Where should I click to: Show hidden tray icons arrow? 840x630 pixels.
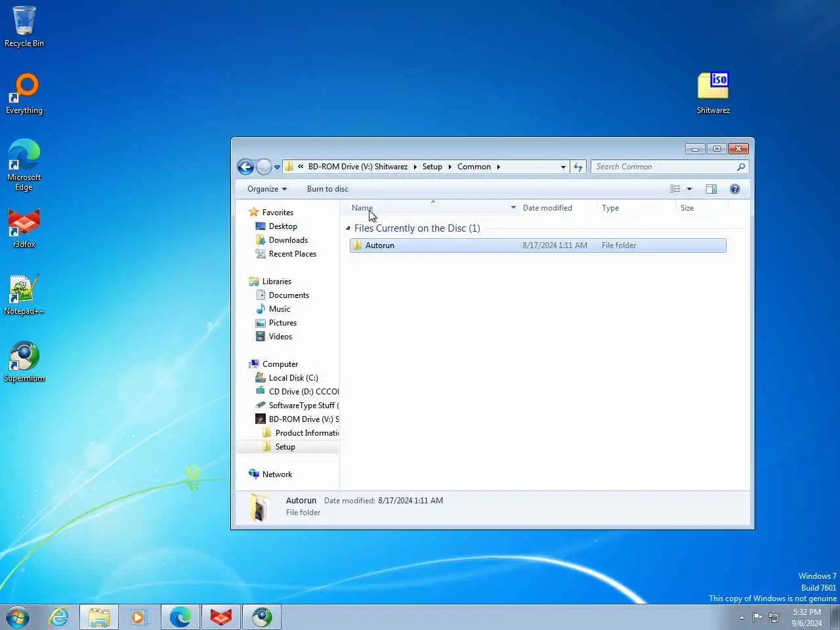(742, 618)
